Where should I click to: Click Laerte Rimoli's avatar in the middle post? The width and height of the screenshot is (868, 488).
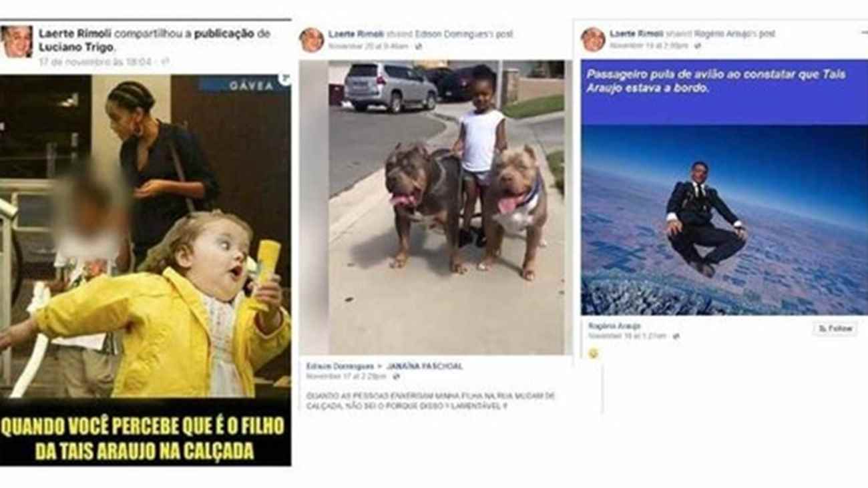pos(311,40)
